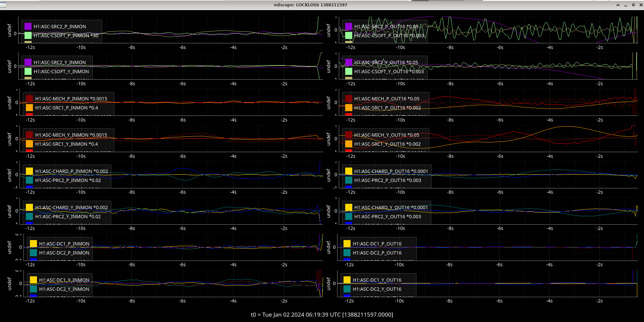Click the dark red H1:ASC-MICH_Y_INMON legend swatch
The height and width of the screenshot is (322, 644).
[30, 135]
